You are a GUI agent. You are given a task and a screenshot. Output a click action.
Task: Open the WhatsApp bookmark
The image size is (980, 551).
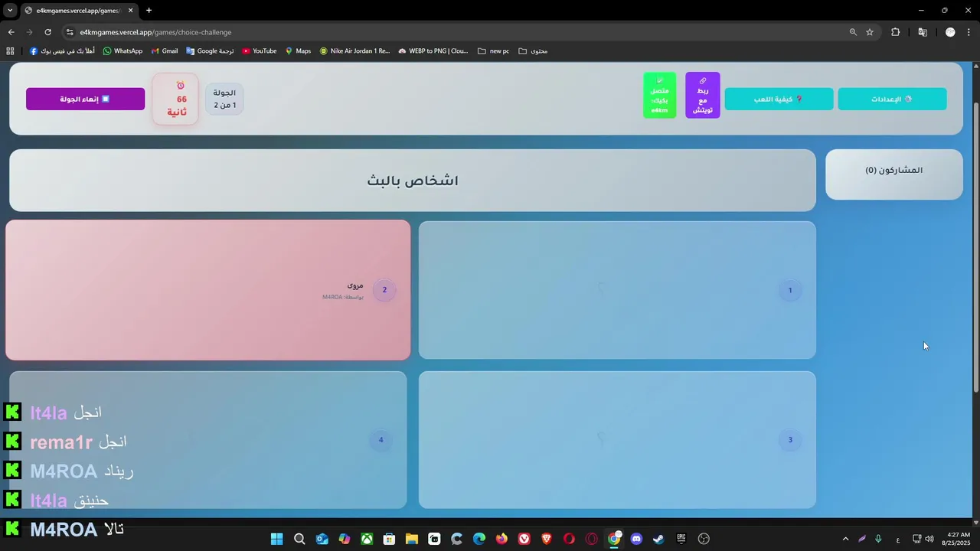[x=122, y=51]
